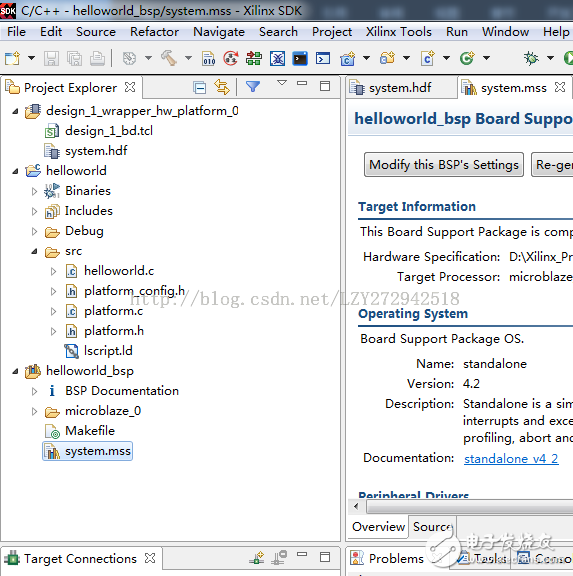The height and width of the screenshot is (576, 573).
Task: Open the debug bug icon
Action: pyautogui.click(x=531, y=58)
